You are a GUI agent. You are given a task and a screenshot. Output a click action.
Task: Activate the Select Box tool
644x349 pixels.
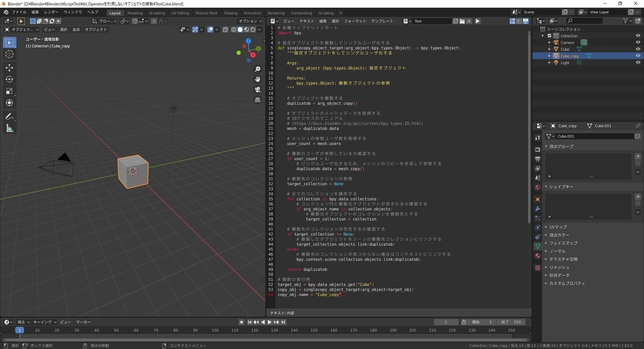point(10,42)
